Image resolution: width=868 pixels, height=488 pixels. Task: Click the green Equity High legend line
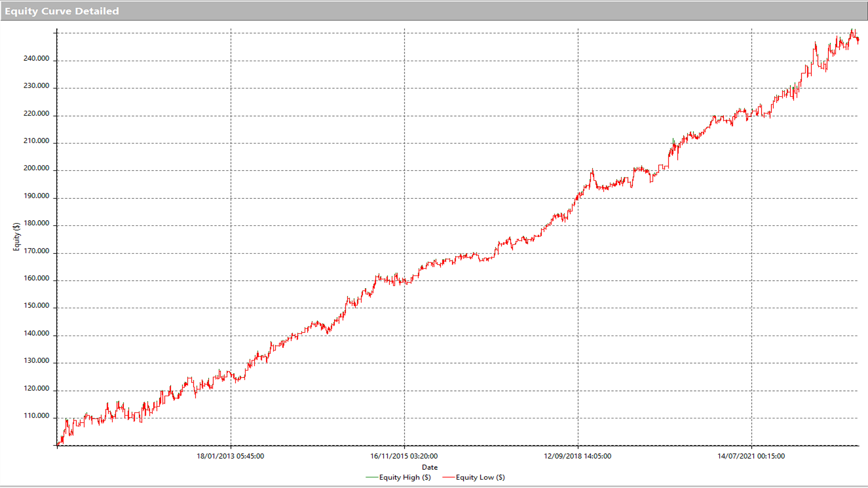coord(372,477)
